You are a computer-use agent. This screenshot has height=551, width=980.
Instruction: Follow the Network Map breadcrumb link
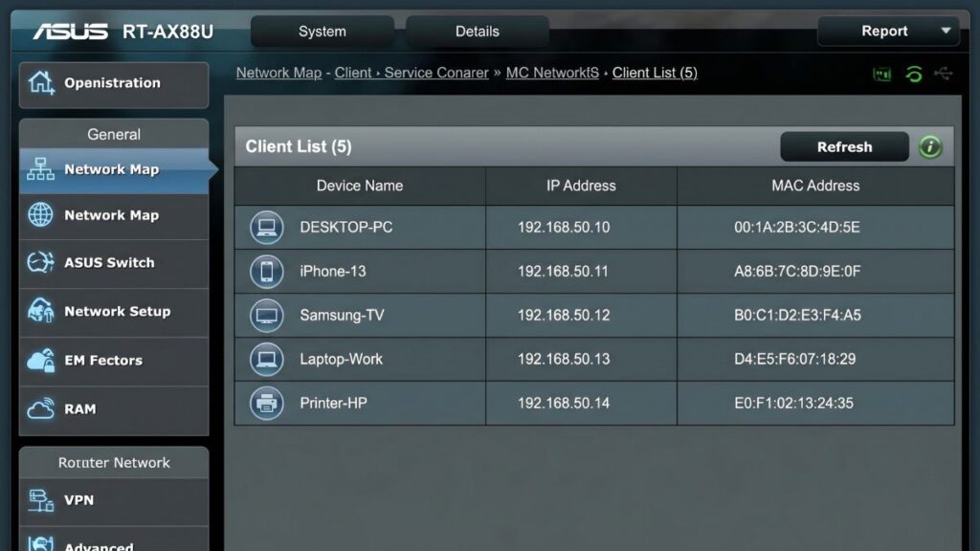click(278, 73)
